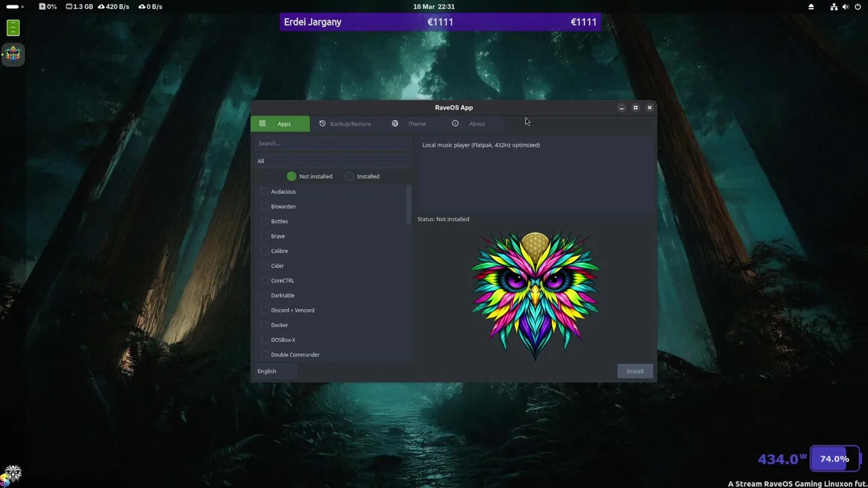
Task: Close the RaveOS App window
Action: (x=650, y=108)
